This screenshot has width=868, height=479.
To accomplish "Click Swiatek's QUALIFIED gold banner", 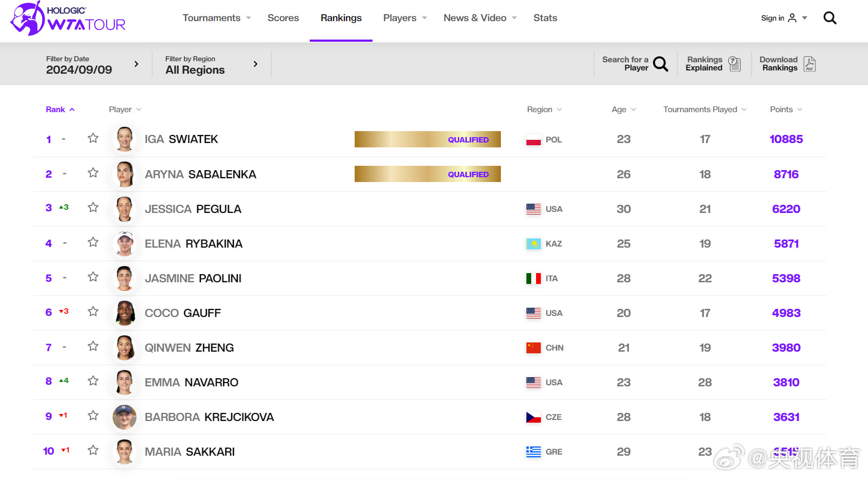I will coord(428,139).
